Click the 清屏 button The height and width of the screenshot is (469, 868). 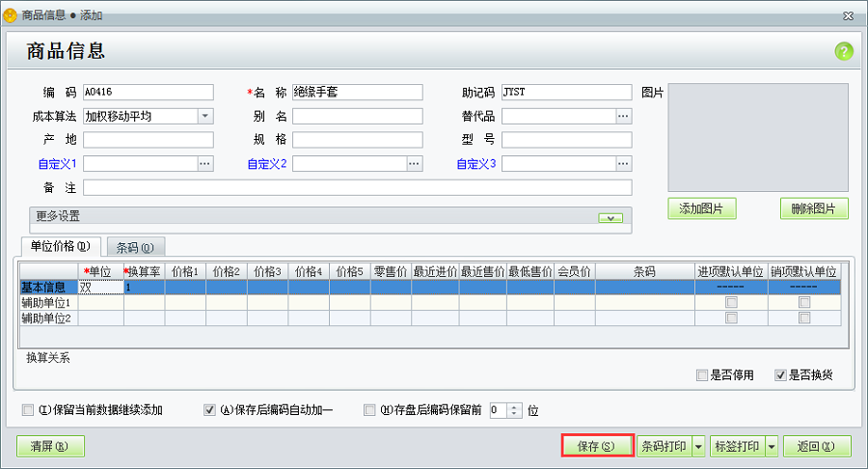[x=50, y=446]
